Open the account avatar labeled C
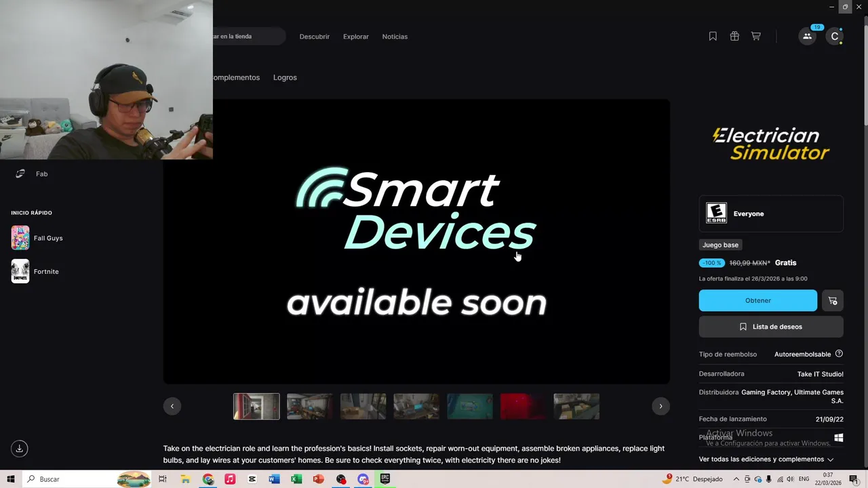 [835, 37]
